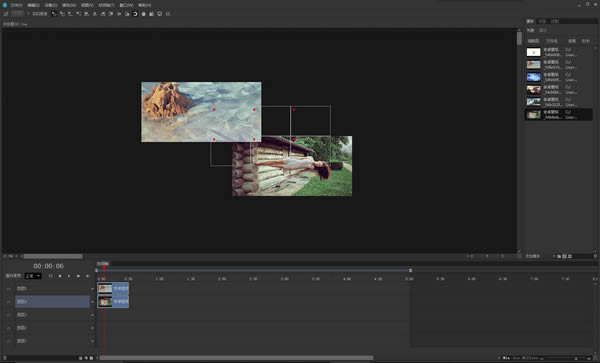
Task: Click the last transport icon after play button
Action: pyautogui.click(x=88, y=276)
